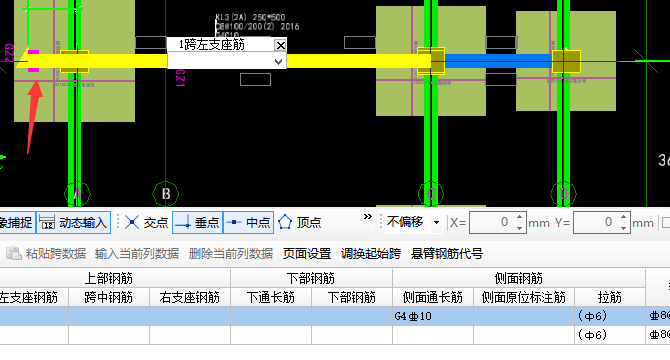Click the 下通长筋 column header
Screen dimensions: 670x360
[x=271, y=297]
